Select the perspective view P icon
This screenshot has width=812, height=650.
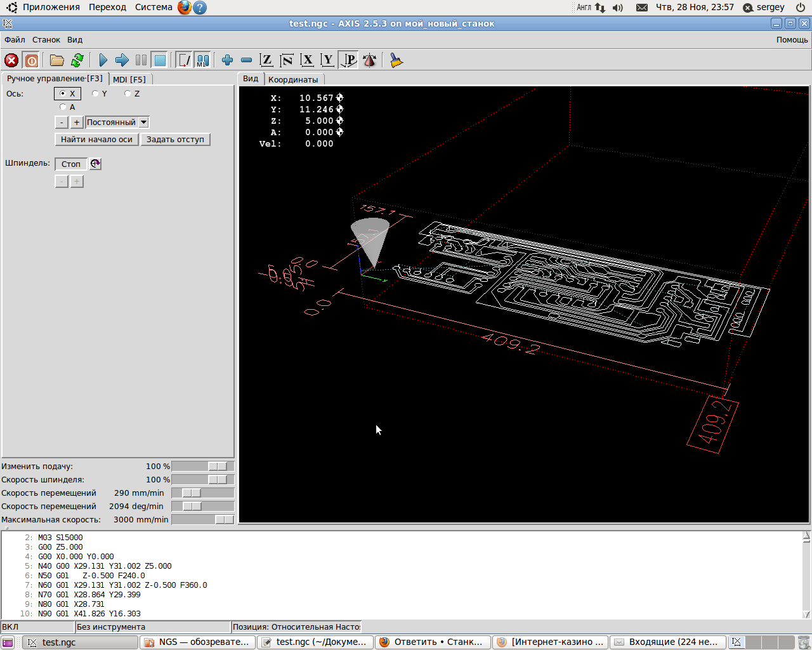pyautogui.click(x=348, y=60)
